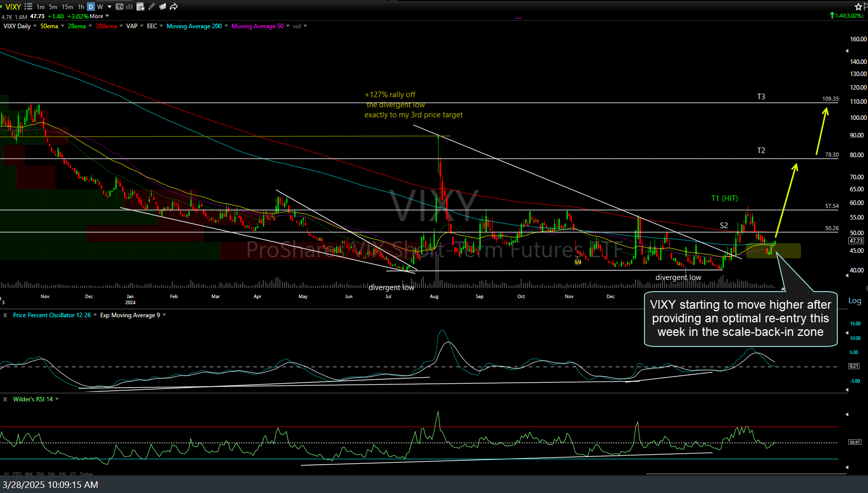Select the 1h timeframe
Image resolution: width=868 pixels, height=493 pixels.
[x=81, y=7]
